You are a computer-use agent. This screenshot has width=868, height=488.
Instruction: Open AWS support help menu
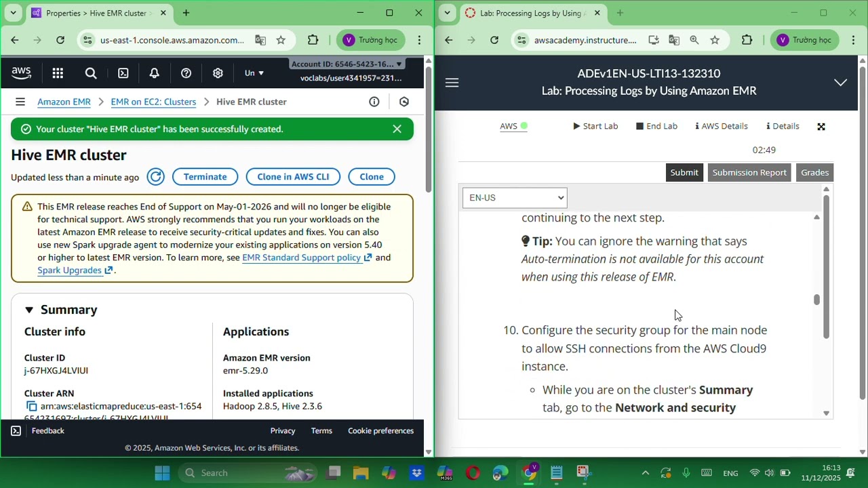pos(186,73)
